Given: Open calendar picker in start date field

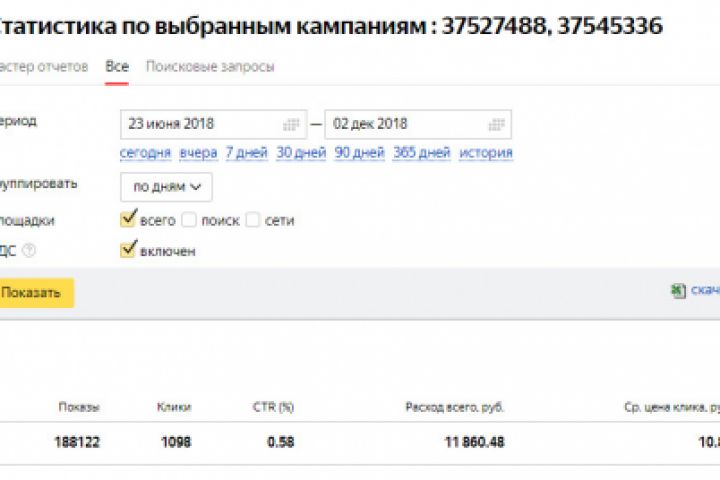Looking at the screenshot, I should [x=290, y=125].
